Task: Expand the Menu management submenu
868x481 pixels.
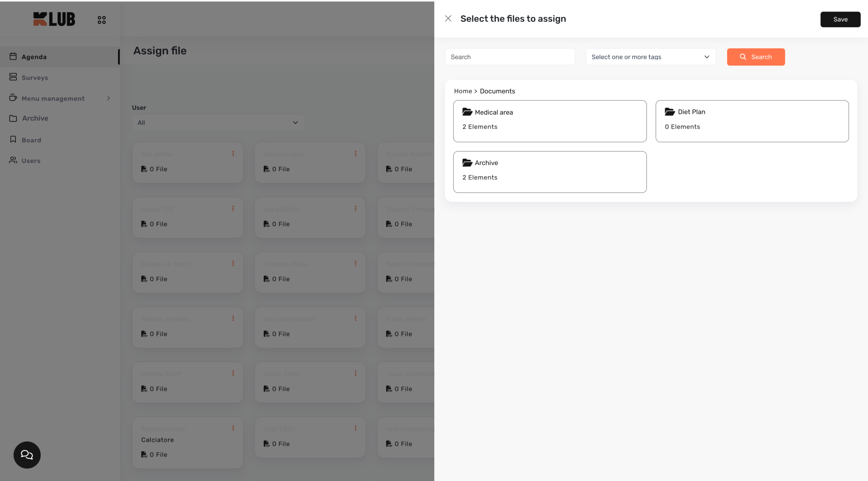Action: (x=108, y=98)
